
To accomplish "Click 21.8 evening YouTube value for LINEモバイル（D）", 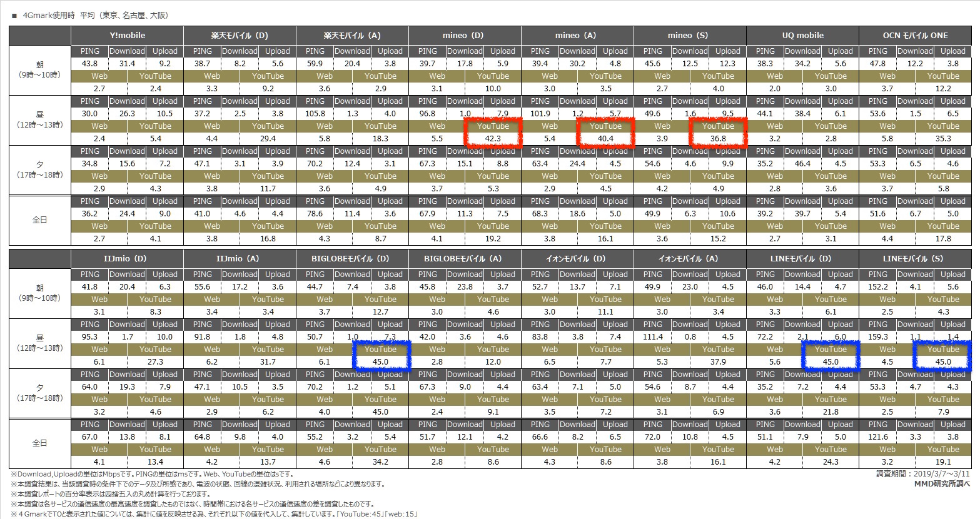I will [x=831, y=412].
